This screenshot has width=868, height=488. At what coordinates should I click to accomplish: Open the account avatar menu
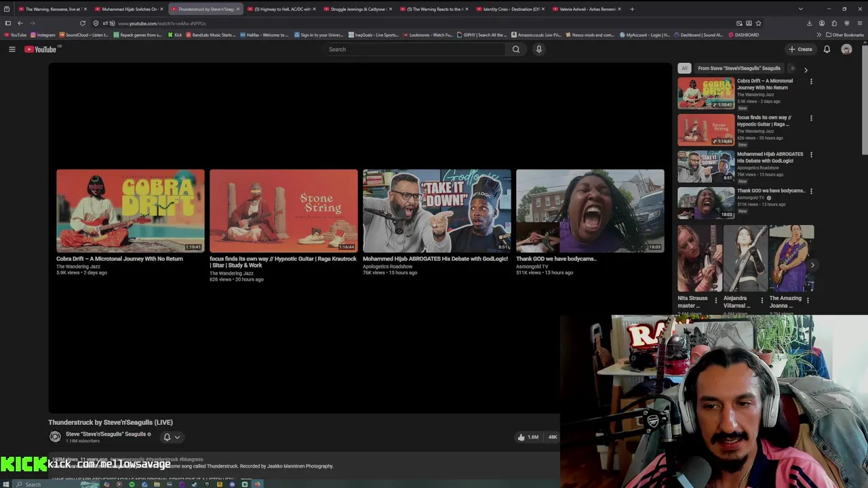click(x=846, y=49)
